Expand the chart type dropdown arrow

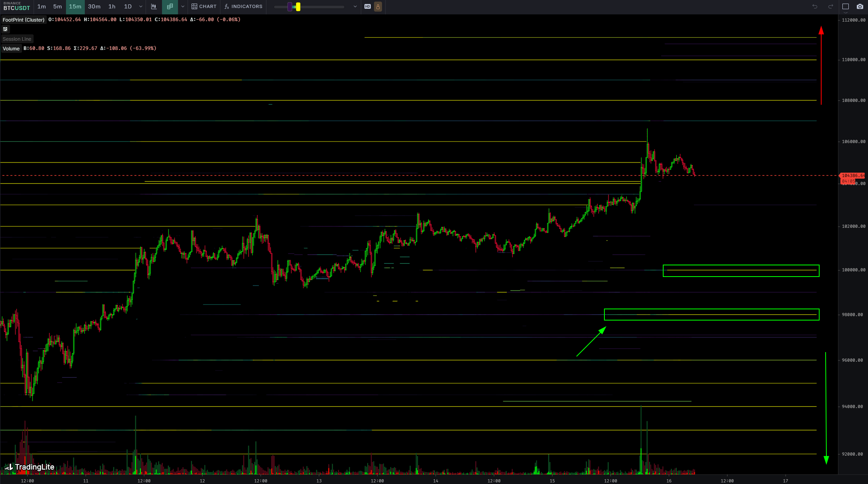183,6
